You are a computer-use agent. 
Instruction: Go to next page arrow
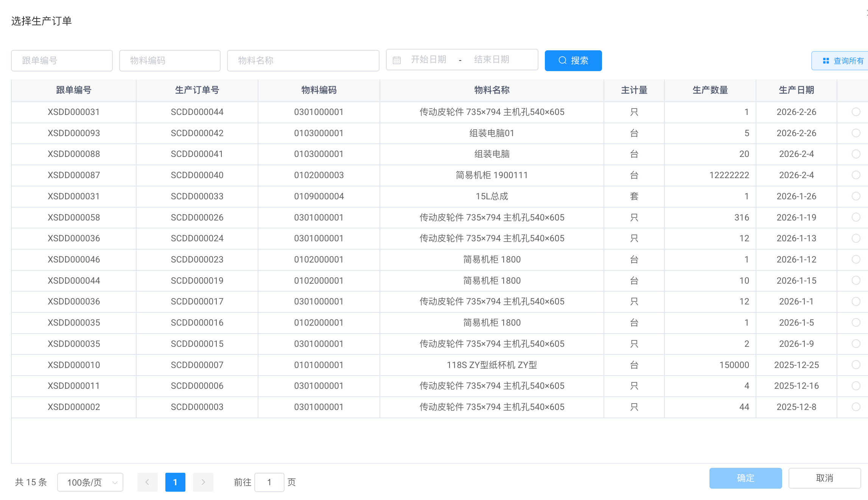click(203, 482)
